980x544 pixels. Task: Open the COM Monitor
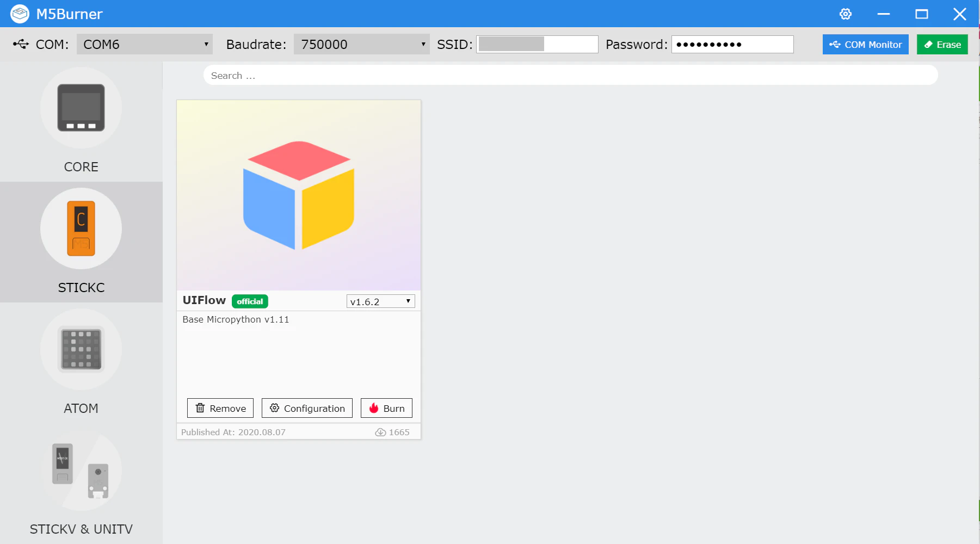[x=865, y=45]
